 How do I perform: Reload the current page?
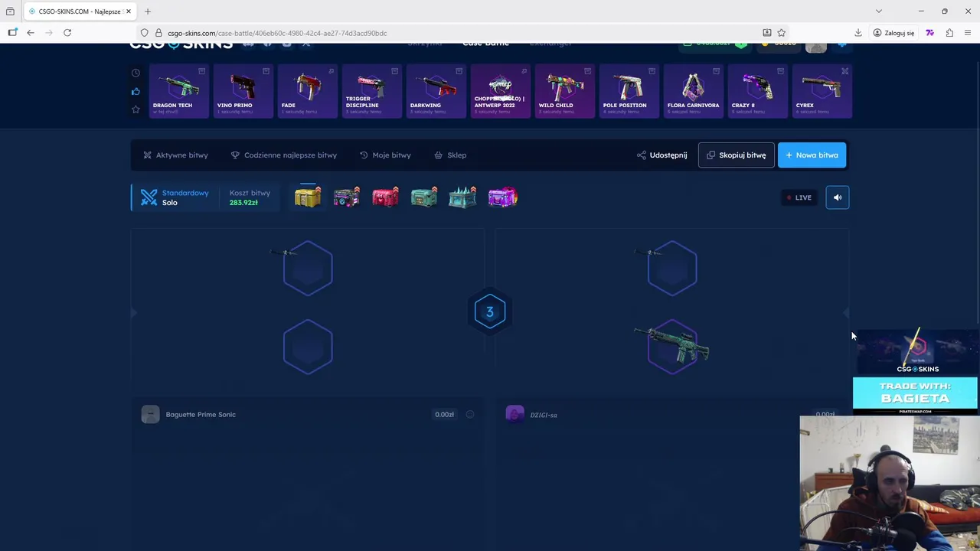tap(67, 33)
